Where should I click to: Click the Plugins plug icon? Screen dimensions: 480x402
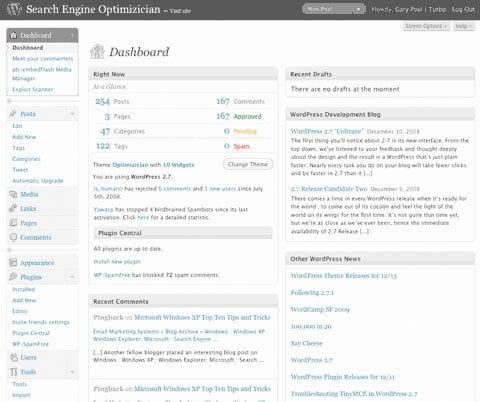(x=13, y=277)
